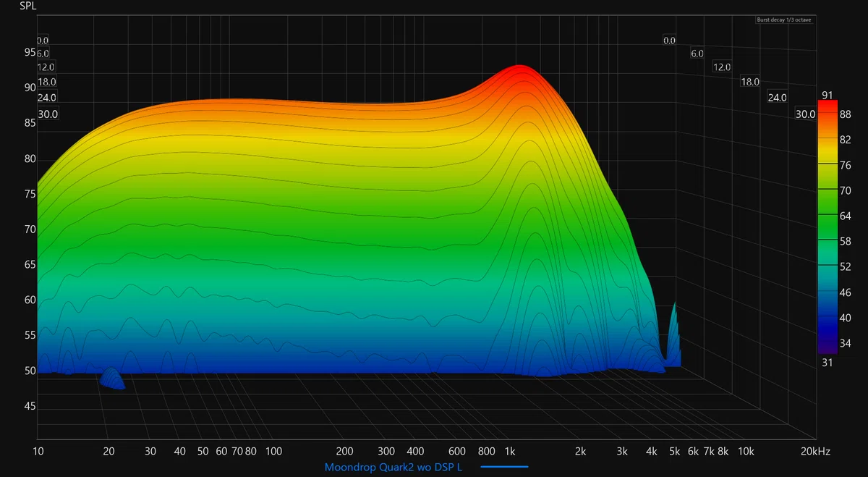This screenshot has width=868, height=477.
Task: Click the rainbow SPL color scale bar
Action: point(827,227)
